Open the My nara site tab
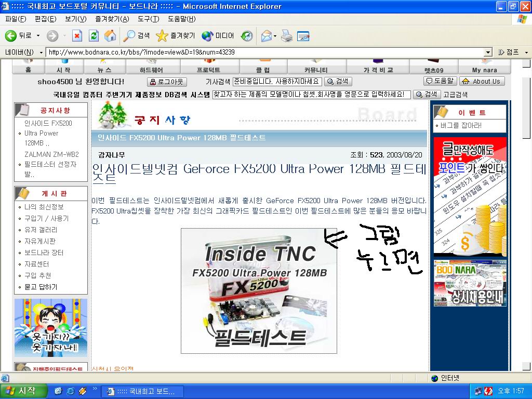 (x=485, y=67)
